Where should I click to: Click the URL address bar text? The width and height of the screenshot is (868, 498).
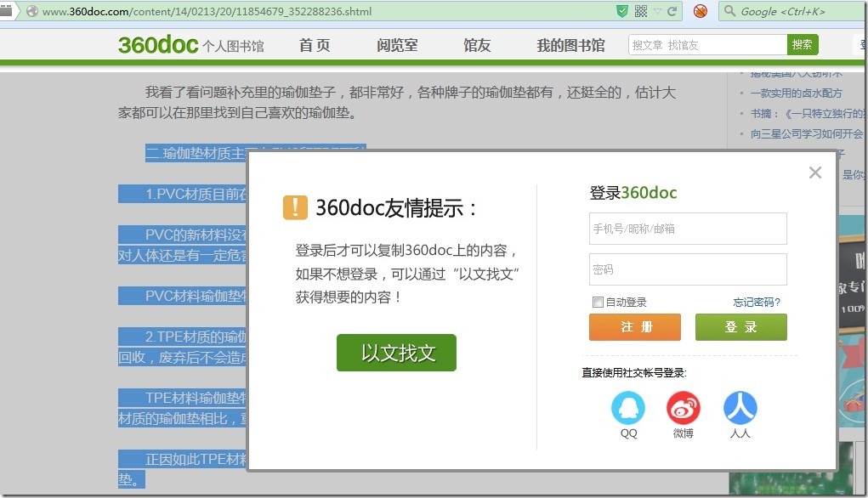tap(207, 11)
